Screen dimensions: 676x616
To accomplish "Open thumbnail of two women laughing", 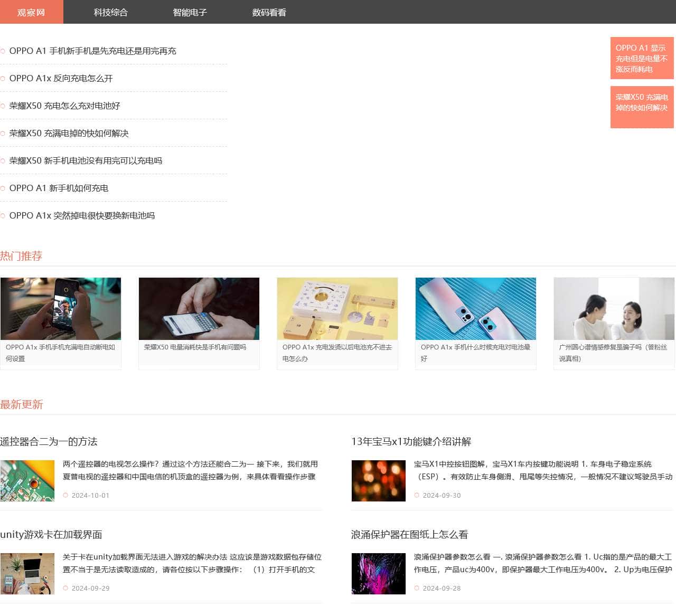I will (x=614, y=309).
